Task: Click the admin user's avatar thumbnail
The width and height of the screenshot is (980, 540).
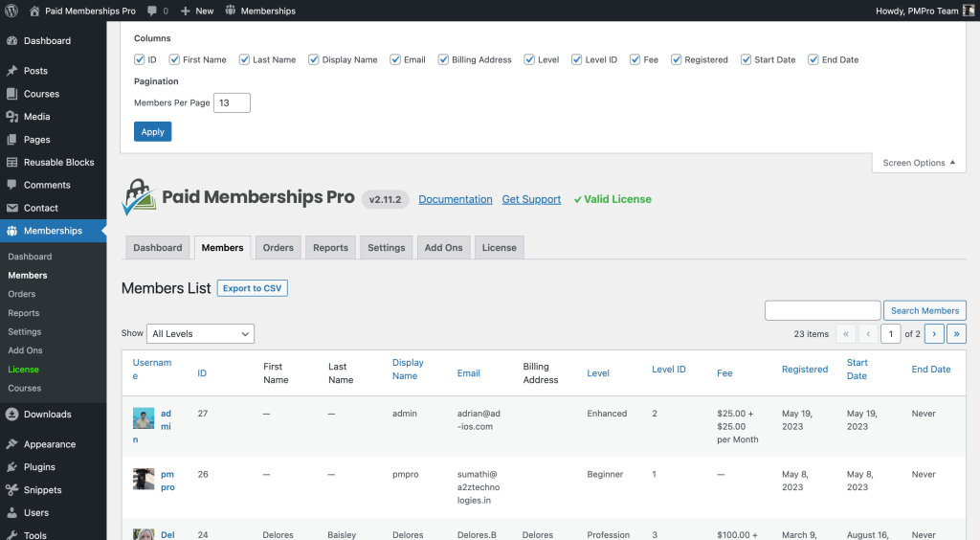Action: tap(144, 418)
